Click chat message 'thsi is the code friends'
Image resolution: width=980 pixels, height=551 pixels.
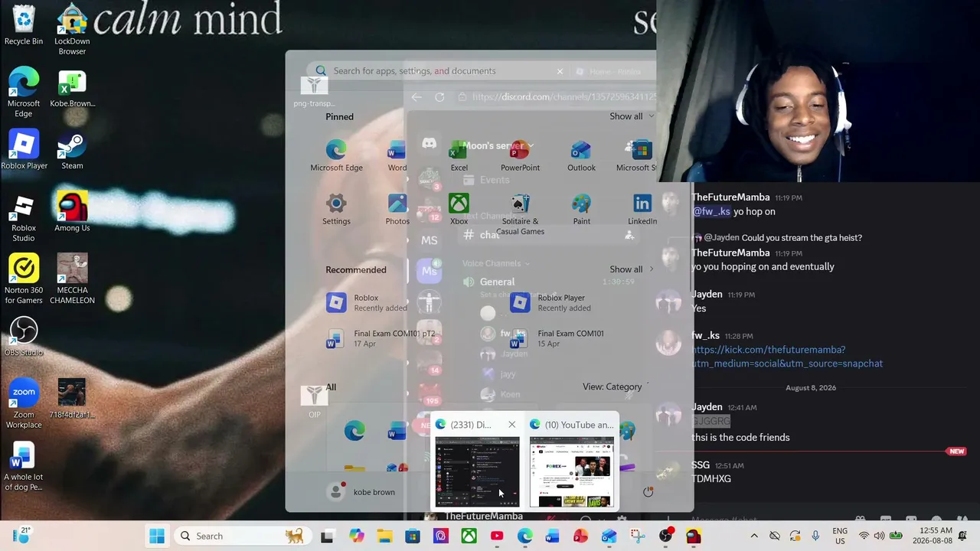click(x=740, y=438)
